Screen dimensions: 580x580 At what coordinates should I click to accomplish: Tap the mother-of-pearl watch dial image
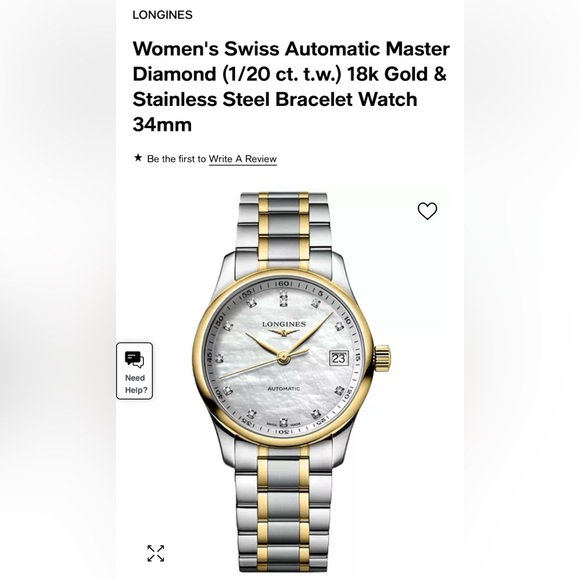coord(283,357)
